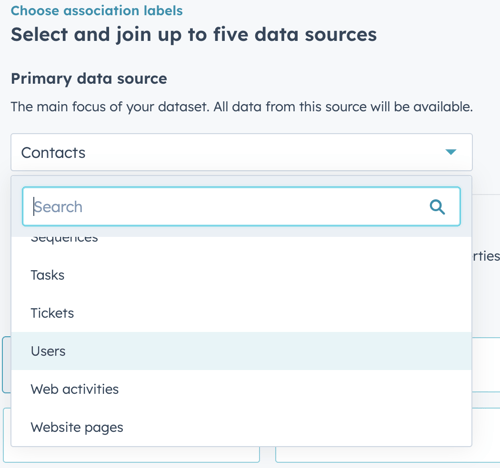Click the search magnifier icon
Screen dimensions: 500x468
click(437, 207)
